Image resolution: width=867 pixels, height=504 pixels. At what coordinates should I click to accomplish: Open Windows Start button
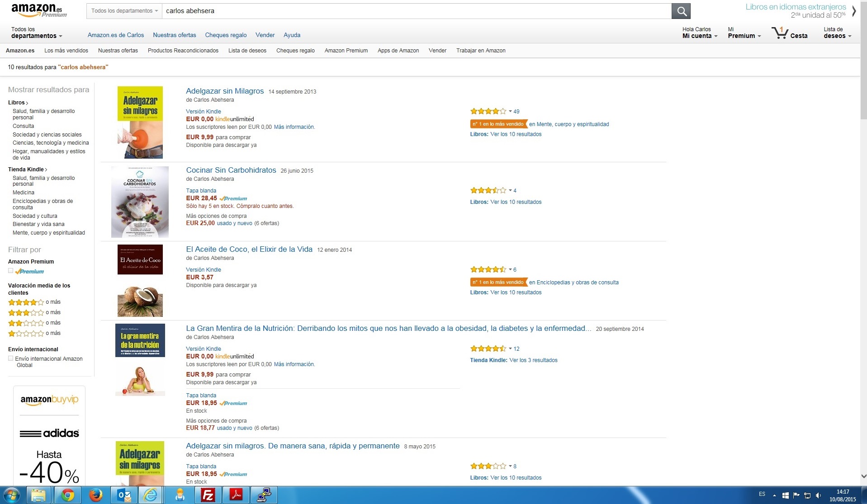pos(11,495)
